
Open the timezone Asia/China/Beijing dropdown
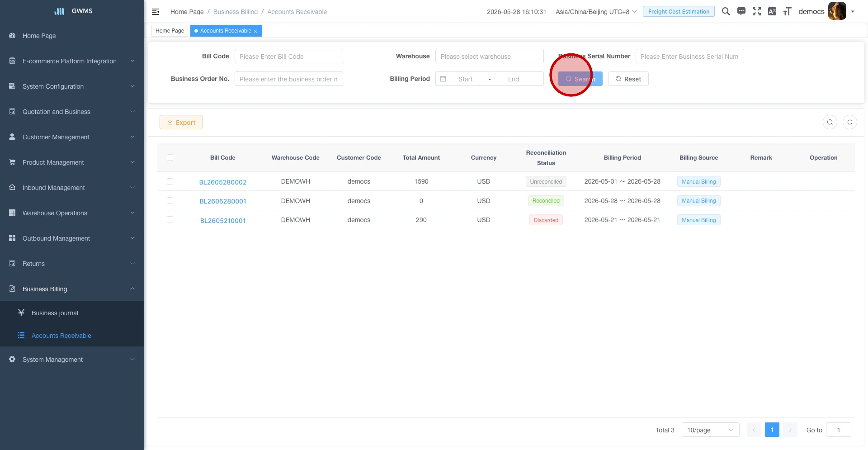pyautogui.click(x=596, y=12)
